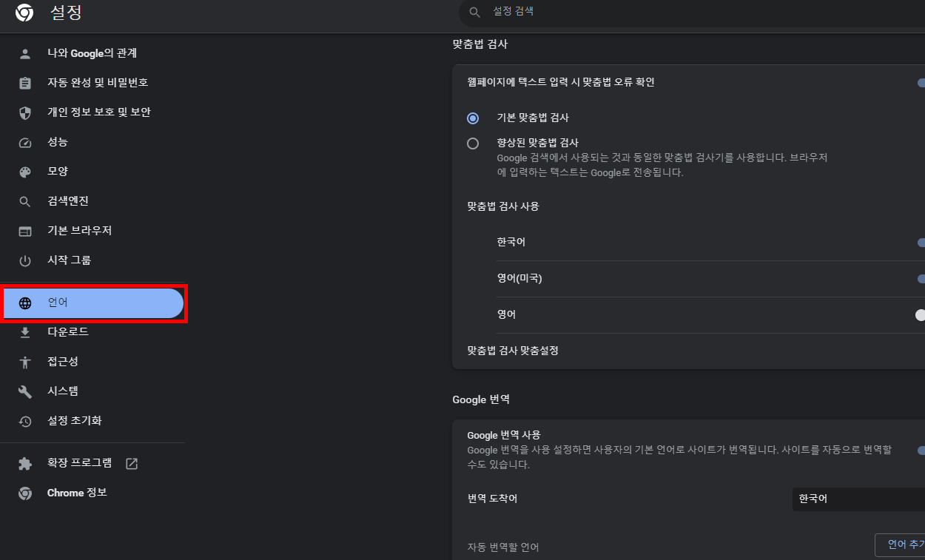This screenshot has height=560, width=925.
Task: Open 자동 완성 및 비밀번호 clipboard icon
Action: point(25,83)
